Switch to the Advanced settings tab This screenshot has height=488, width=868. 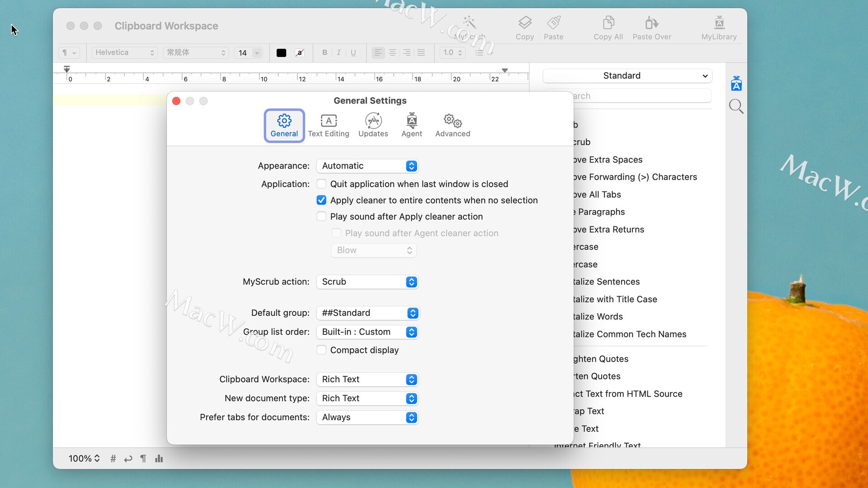click(x=453, y=126)
